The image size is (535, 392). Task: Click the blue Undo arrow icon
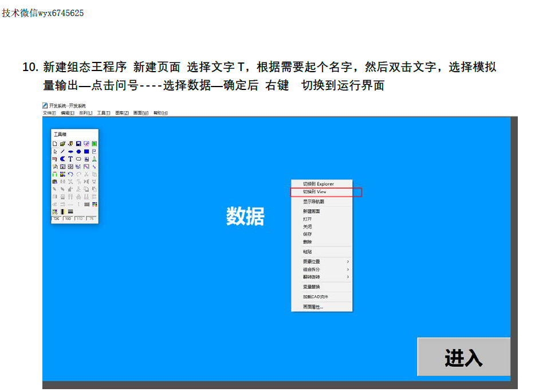70,174
